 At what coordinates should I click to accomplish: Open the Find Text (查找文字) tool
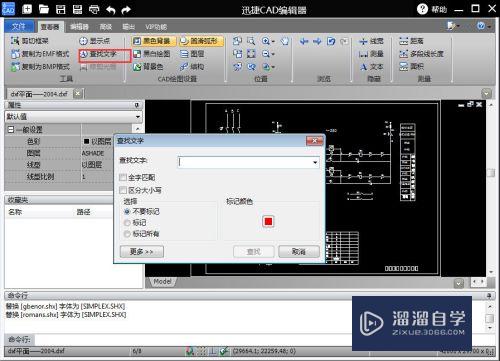(x=98, y=54)
